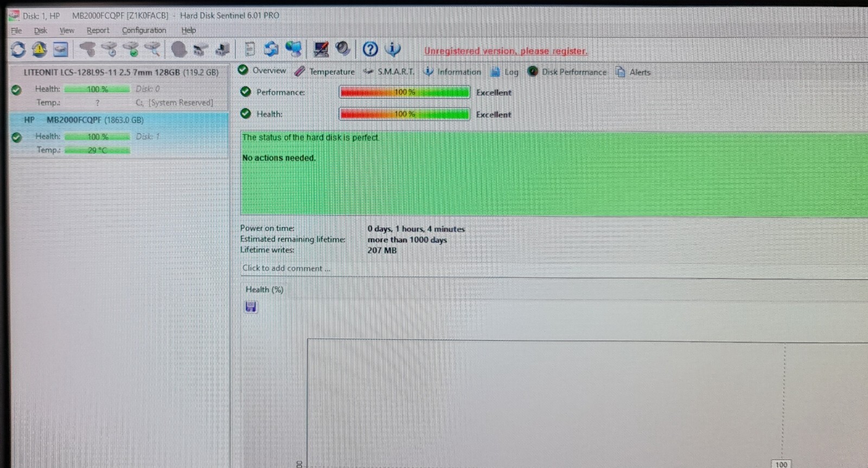Switch to the Log tab
Viewport: 868px width, 468px height.
point(505,72)
